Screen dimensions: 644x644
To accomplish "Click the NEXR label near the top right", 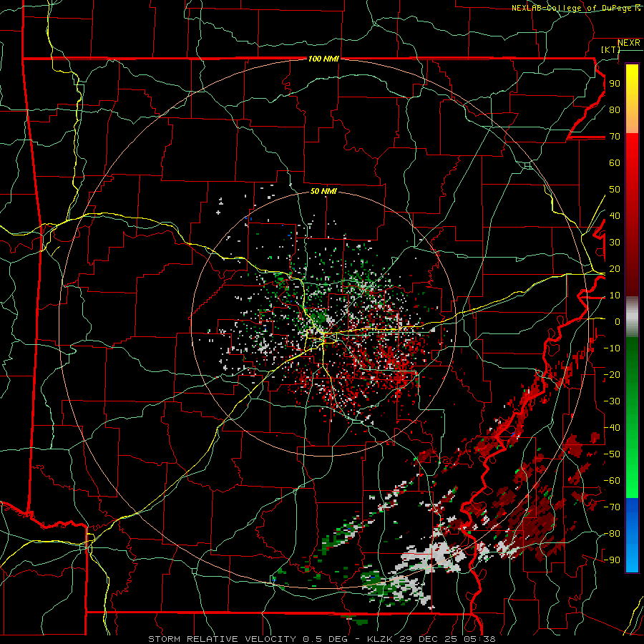I will (629, 43).
